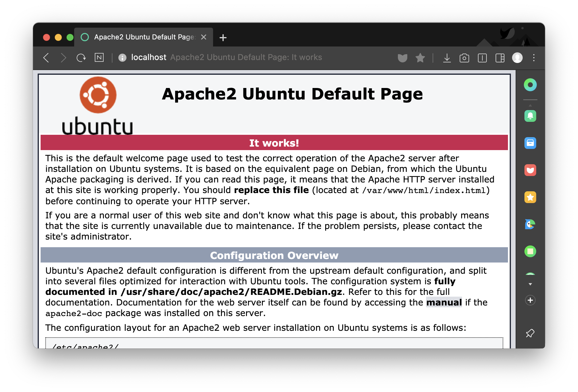This screenshot has width=578, height=392.
Task: Toggle the sidebar panel layout button
Action: [x=500, y=58]
